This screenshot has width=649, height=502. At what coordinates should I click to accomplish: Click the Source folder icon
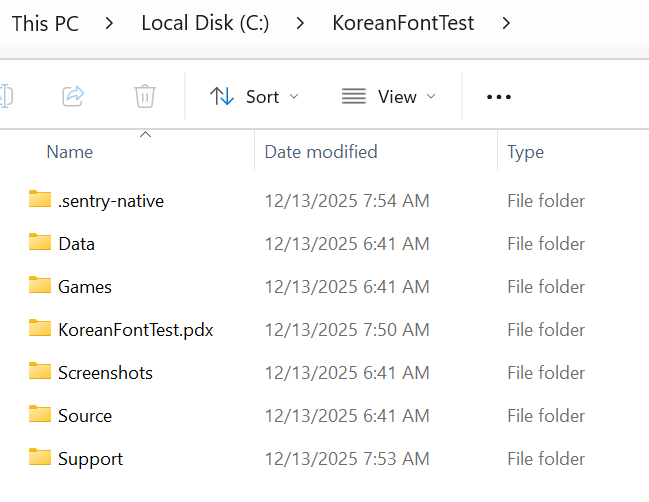pos(40,414)
